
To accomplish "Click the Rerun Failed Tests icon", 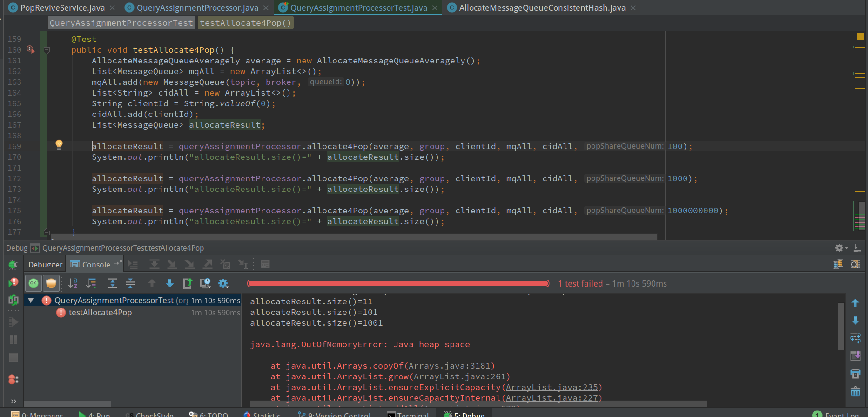I will pos(13,282).
